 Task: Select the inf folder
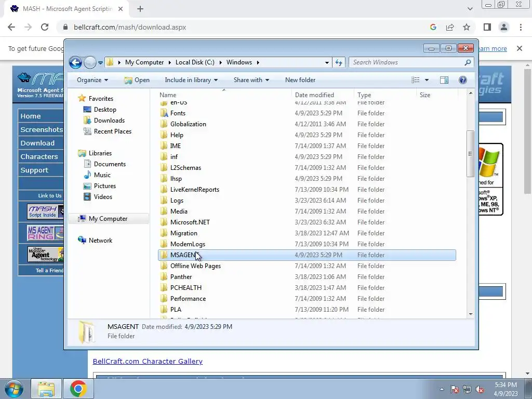[x=307, y=157]
